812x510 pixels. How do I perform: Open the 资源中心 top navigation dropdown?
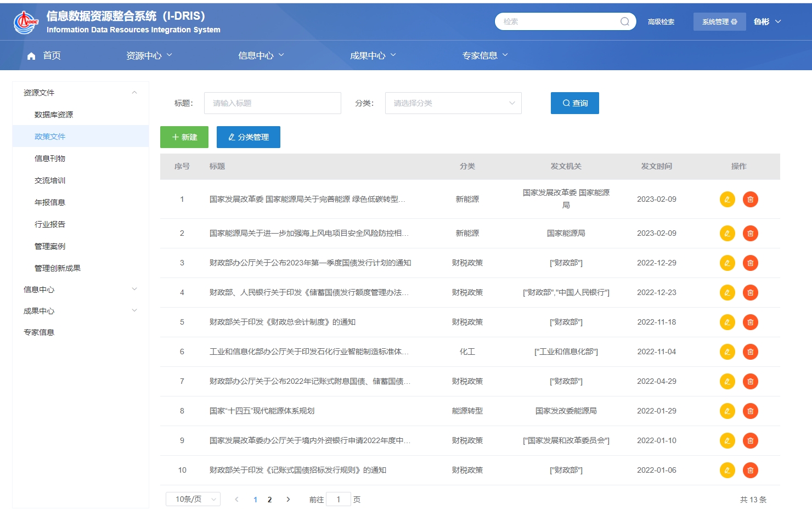pyautogui.click(x=149, y=55)
